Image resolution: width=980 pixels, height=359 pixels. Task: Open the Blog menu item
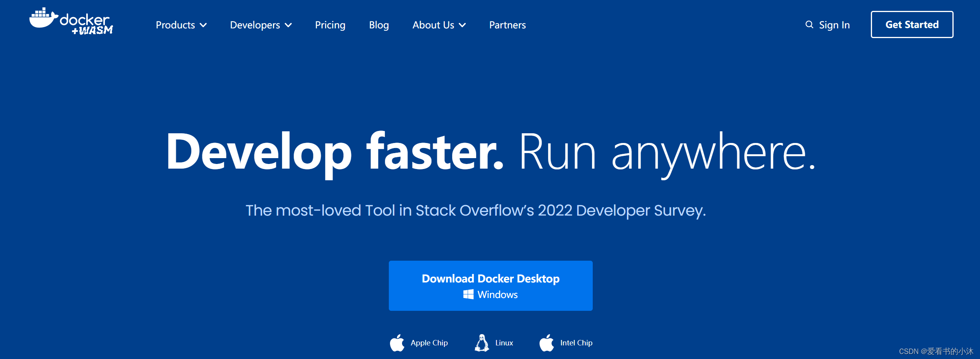pos(379,25)
